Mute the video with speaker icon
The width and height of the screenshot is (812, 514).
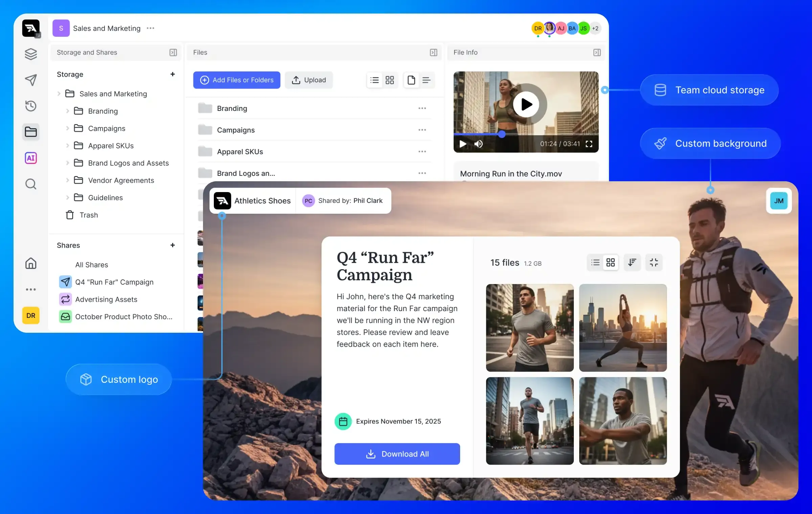point(478,144)
